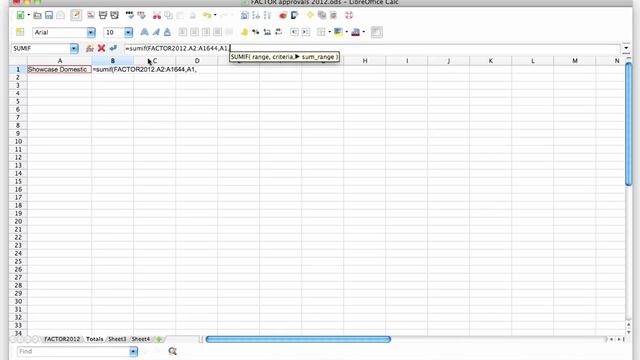
Task: Click the Font Color swatch icon
Action: point(356,32)
